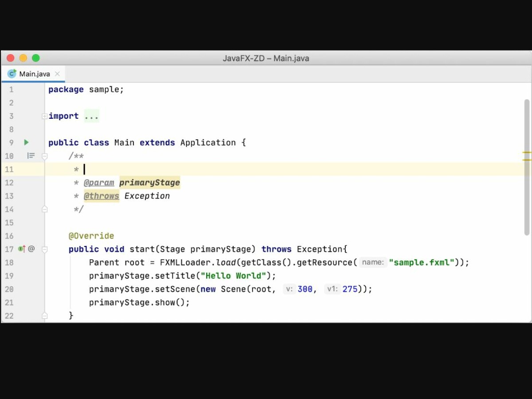
Task: Click the implements-method gutter marker on line 17
Action: coord(21,249)
